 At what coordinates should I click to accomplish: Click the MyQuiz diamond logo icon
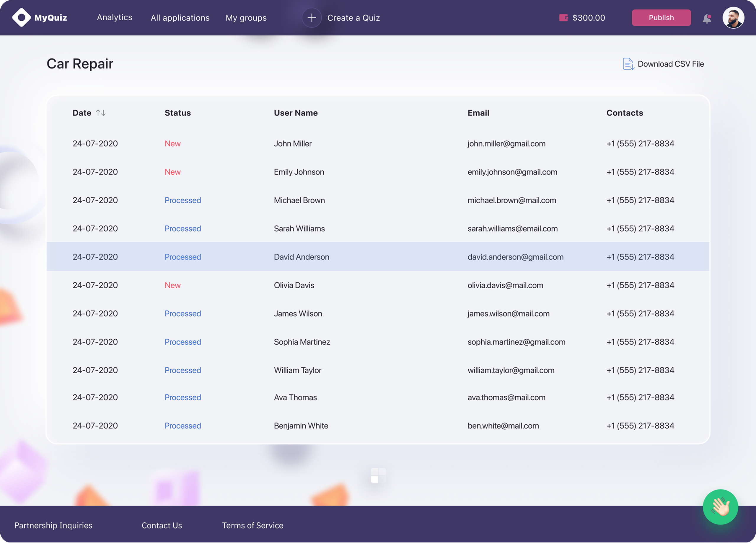tap(21, 17)
